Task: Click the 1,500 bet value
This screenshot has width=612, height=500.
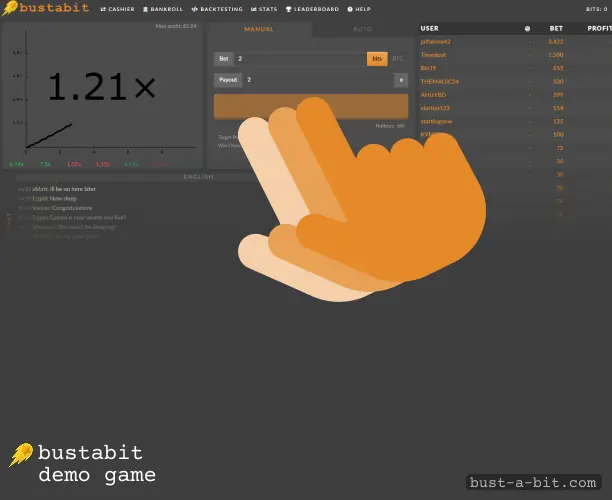Action: (555, 55)
